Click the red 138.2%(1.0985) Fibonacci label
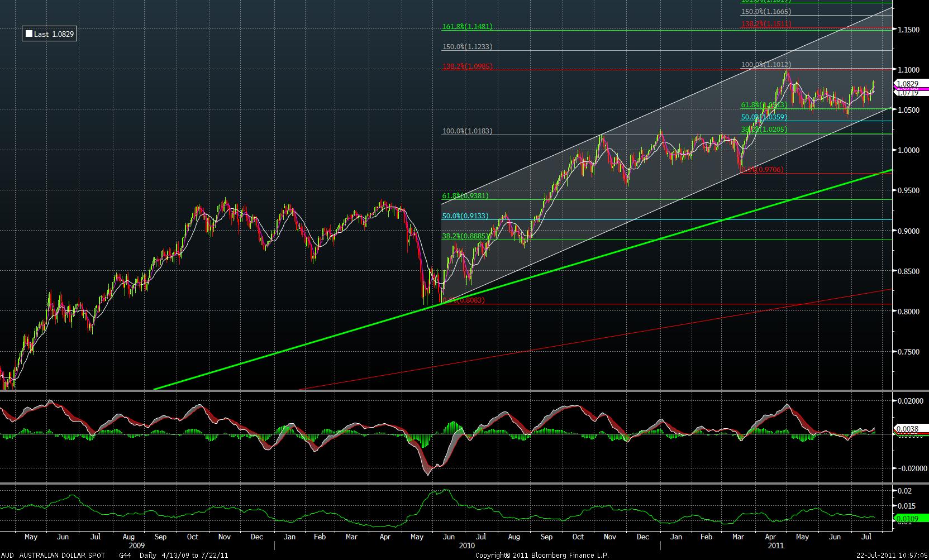 [467, 66]
